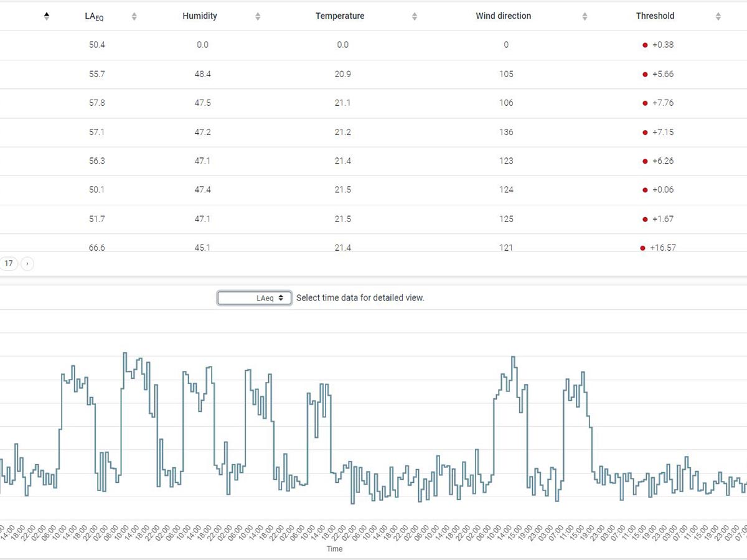Image resolution: width=747 pixels, height=560 pixels.
Task: Click the sort arrows beside the Humidity header
Action: coord(258,17)
